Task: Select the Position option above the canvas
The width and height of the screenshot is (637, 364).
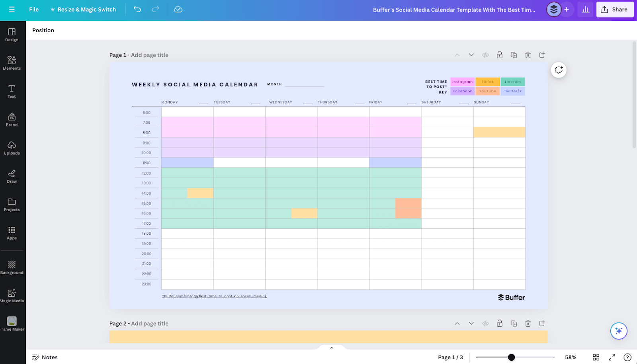Action: (43, 30)
